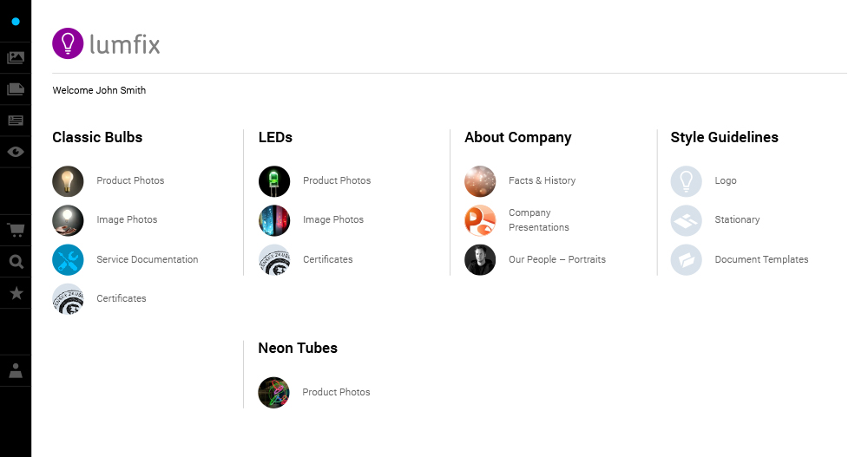Screen dimensions: 868x457
Task: Click Our People – Portraits thumbnail
Action: coord(480,260)
